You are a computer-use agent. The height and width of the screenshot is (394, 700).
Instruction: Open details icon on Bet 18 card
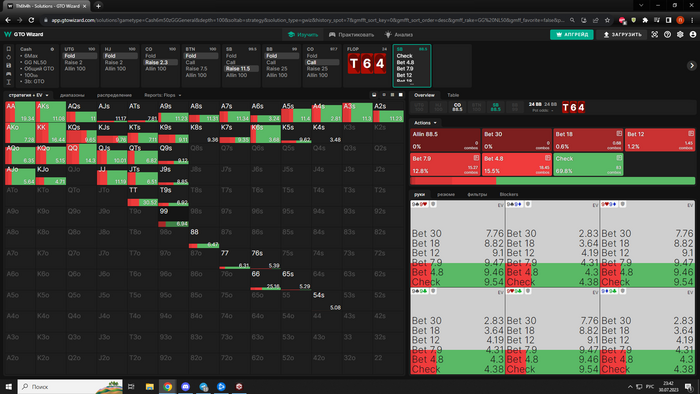(619, 133)
